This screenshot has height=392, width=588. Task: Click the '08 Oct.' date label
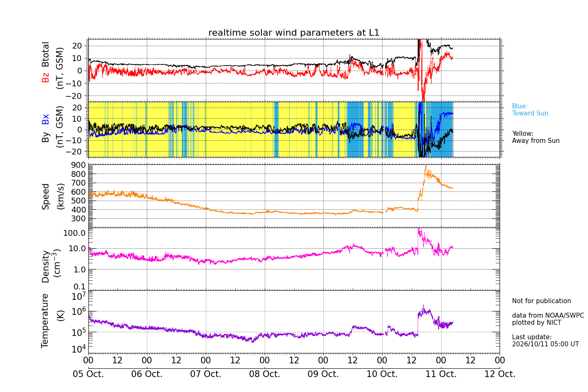coord(265,374)
